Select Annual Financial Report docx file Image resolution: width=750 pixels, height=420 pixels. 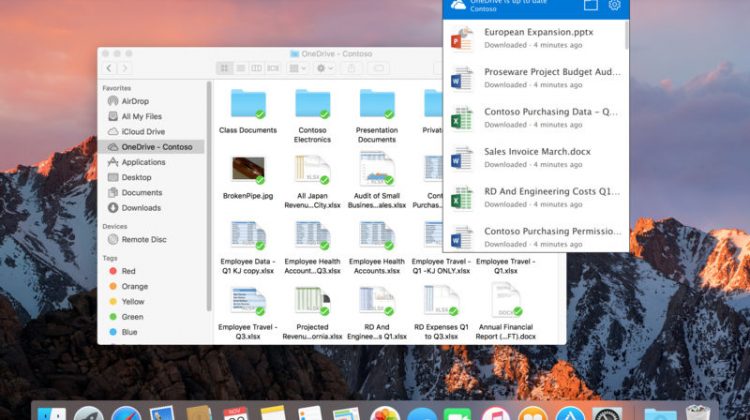506,312
